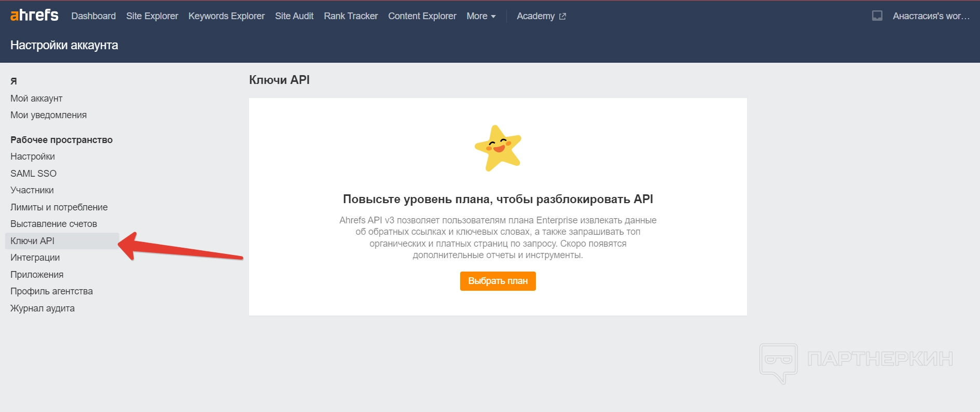Open Rank Tracker
This screenshot has width=980, height=412.
(x=351, y=16)
